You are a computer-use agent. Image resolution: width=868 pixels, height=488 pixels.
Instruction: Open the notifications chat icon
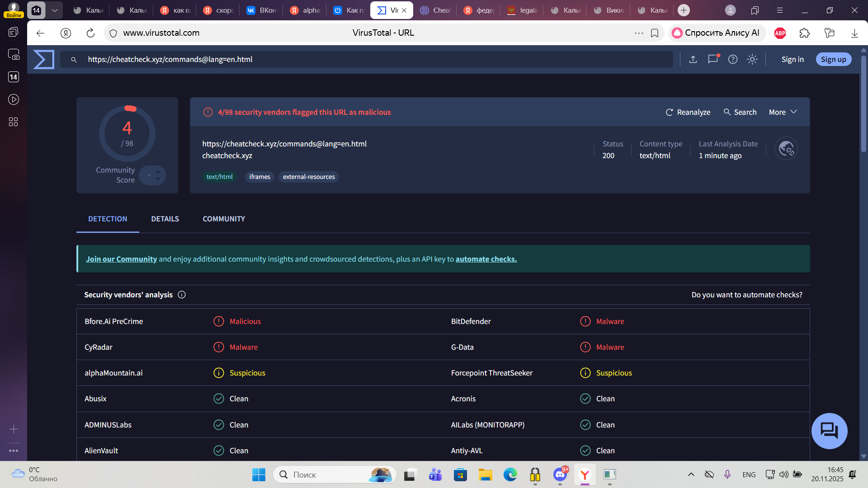click(713, 59)
